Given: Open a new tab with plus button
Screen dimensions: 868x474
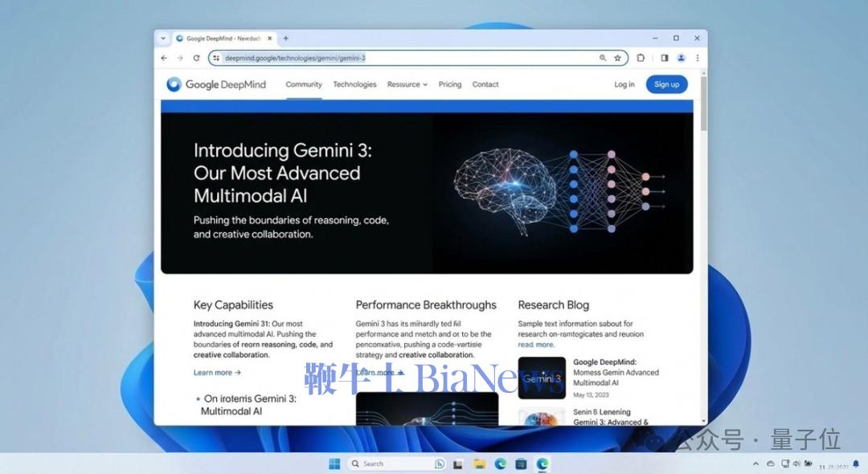Looking at the screenshot, I should point(285,38).
